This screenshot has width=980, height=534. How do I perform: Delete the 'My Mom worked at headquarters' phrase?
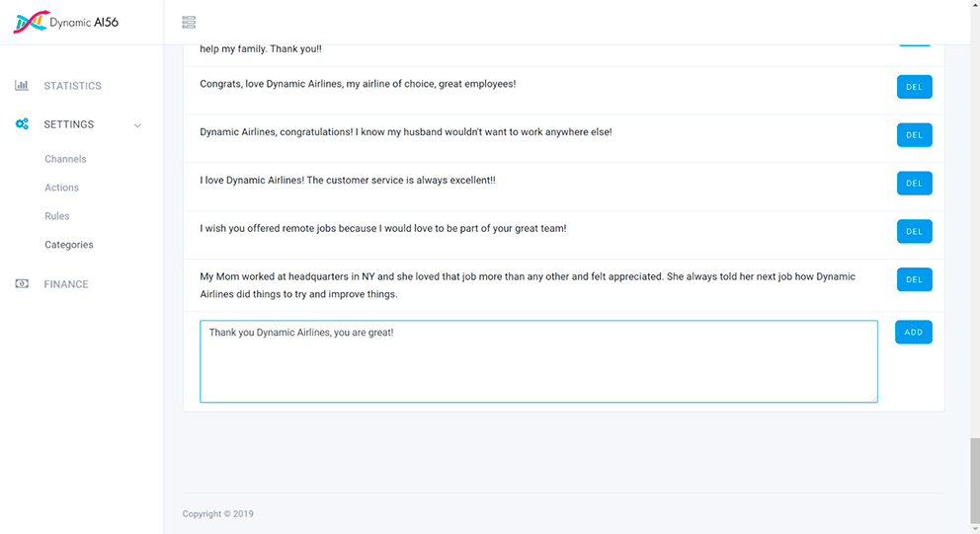[914, 279]
